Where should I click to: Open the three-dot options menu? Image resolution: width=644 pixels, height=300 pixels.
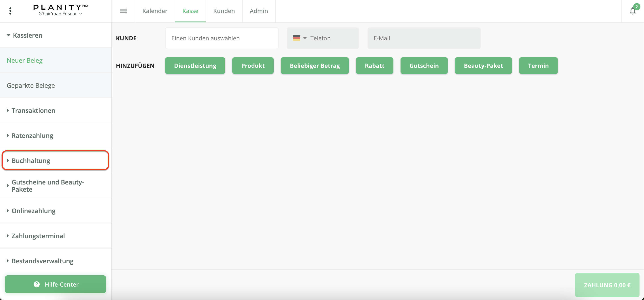coord(10,11)
